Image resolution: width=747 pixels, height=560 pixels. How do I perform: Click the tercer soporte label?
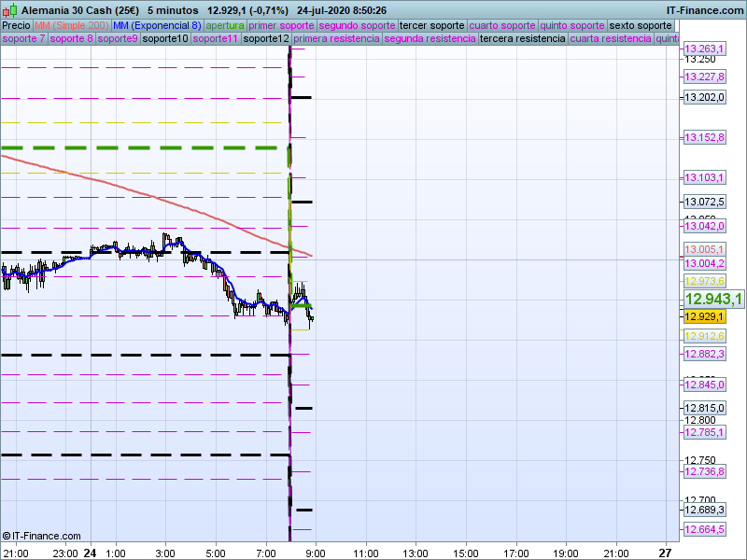[431, 25]
